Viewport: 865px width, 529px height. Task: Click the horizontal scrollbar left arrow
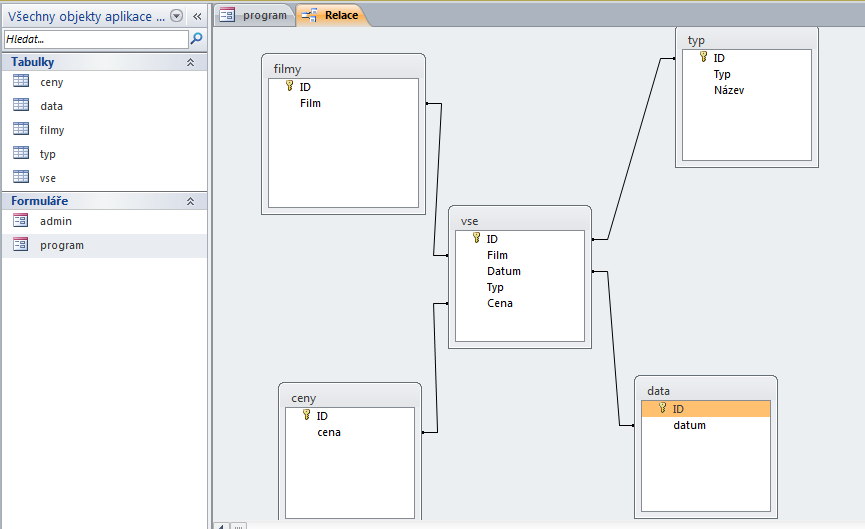coord(222,525)
